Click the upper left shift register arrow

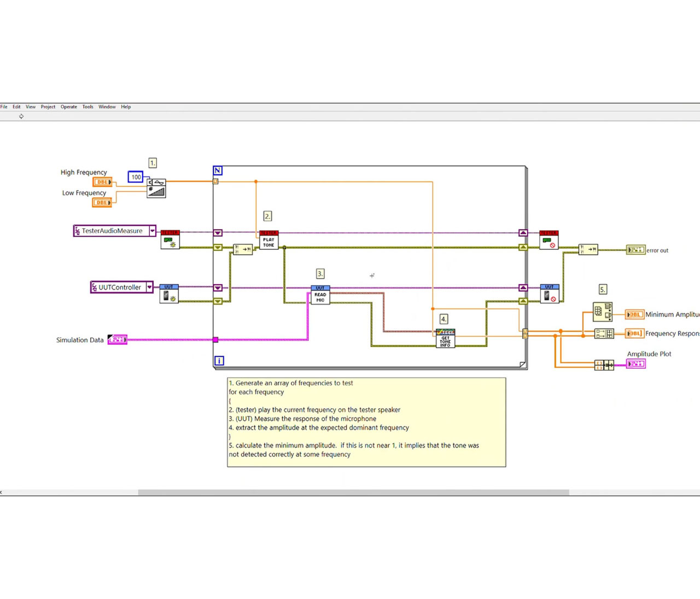218,233
